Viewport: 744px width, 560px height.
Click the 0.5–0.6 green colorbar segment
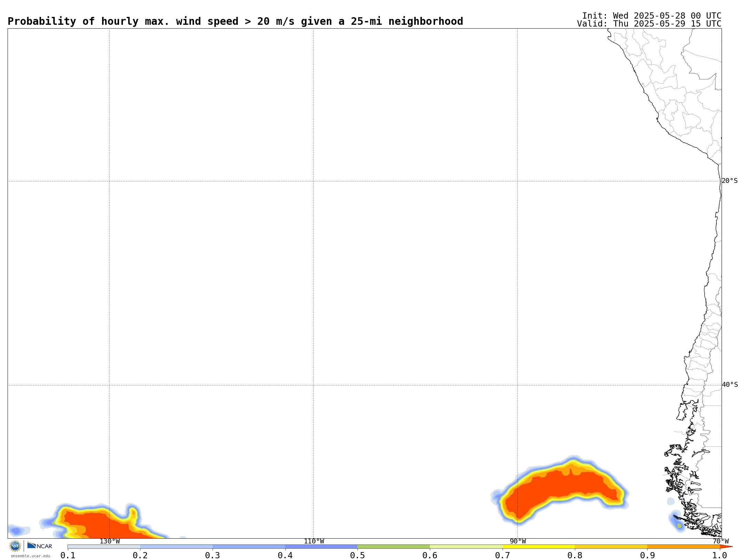tap(394, 547)
